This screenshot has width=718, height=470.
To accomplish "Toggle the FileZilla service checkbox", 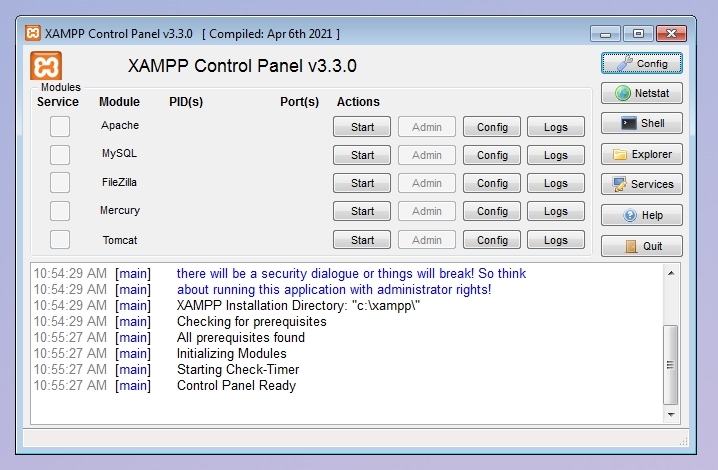I will (60, 183).
